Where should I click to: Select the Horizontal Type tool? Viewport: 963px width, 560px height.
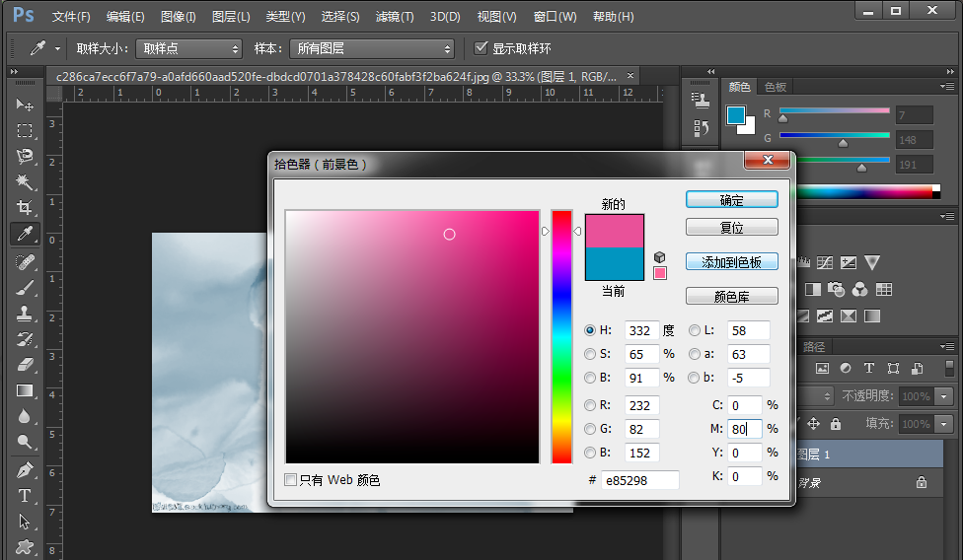25,495
